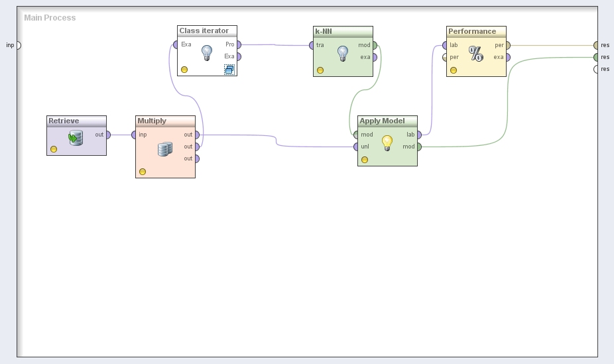Click the unconnected third res port
Screen dimensions: 614x364
pyautogui.click(x=596, y=69)
